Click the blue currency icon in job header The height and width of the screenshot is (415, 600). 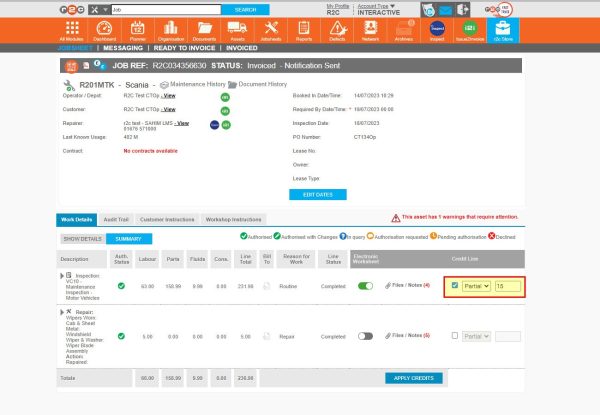pos(99,65)
